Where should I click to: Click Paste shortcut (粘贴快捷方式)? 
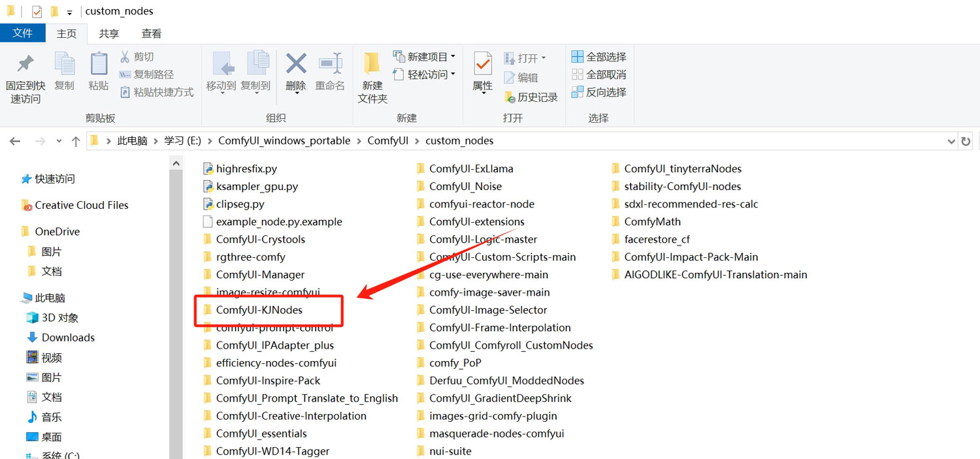click(156, 92)
